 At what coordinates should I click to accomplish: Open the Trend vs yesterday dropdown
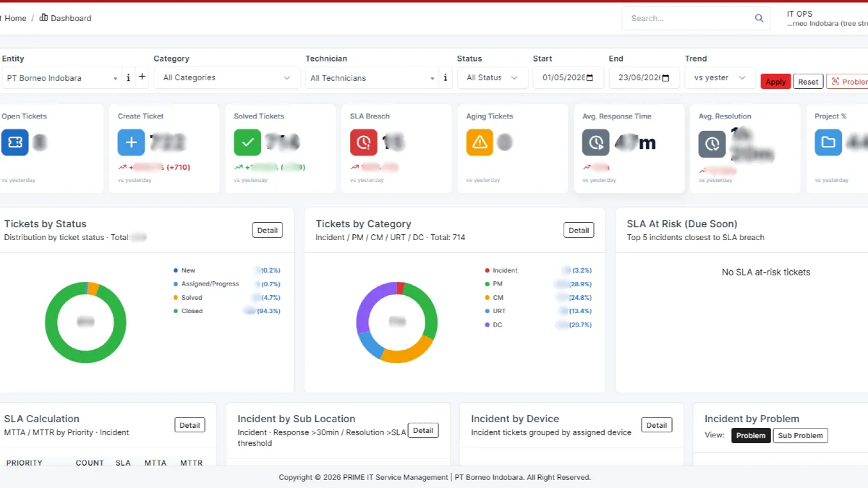point(720,78)
